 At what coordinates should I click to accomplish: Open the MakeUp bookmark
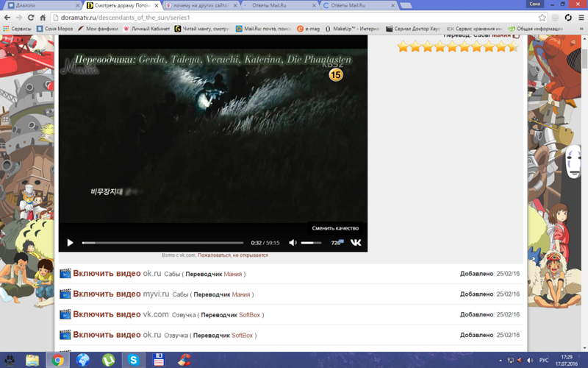[x=353, y=29]
